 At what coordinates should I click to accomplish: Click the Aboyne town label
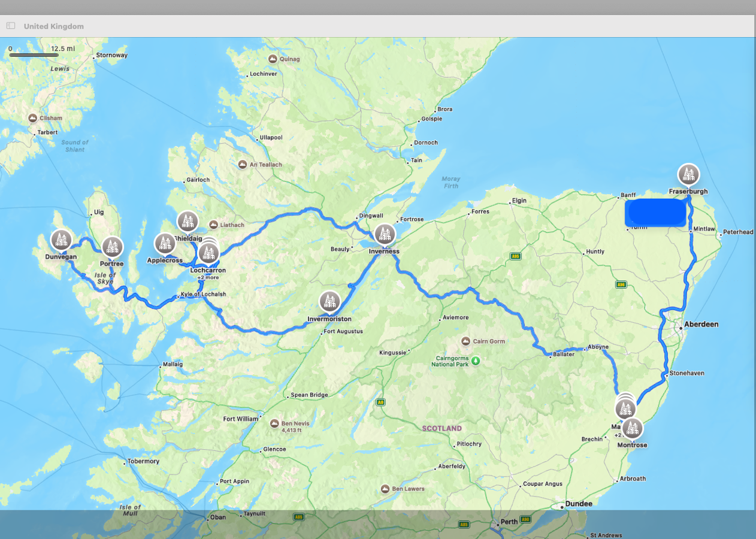point(597,347)
